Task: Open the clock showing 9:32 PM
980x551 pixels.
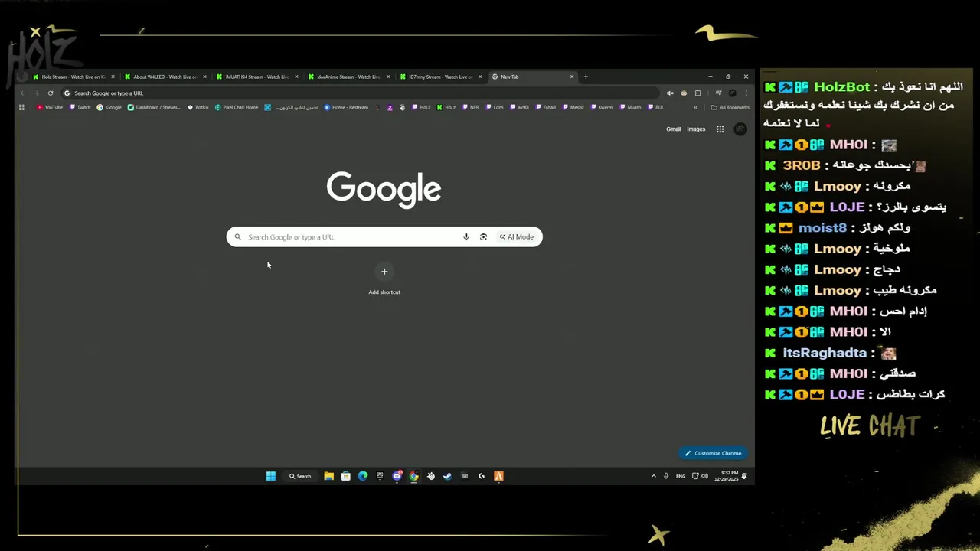Action: pos(726,476)
